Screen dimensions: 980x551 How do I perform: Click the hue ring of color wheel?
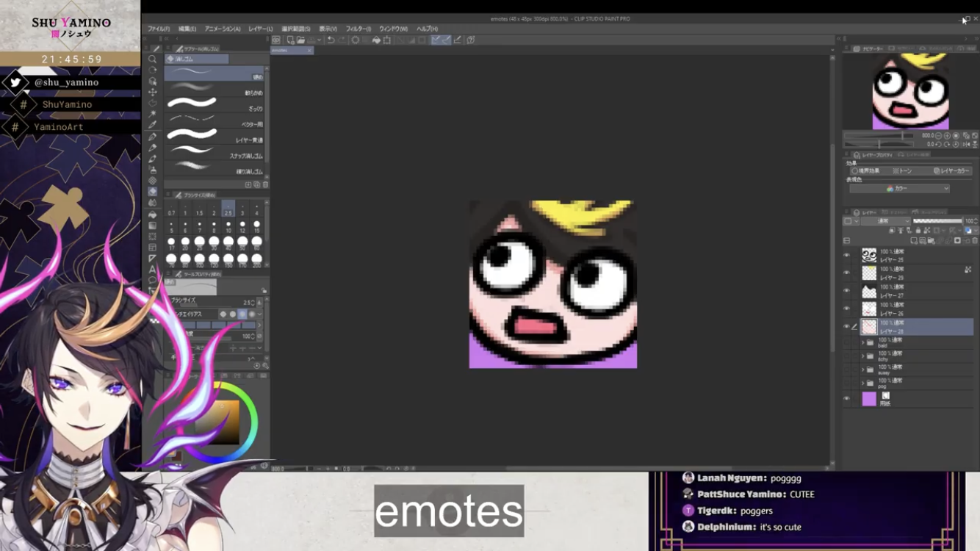tap(253, 421)
